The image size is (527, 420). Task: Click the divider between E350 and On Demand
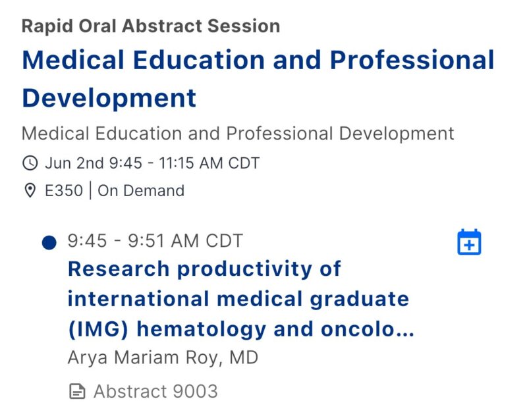(90, 190)
